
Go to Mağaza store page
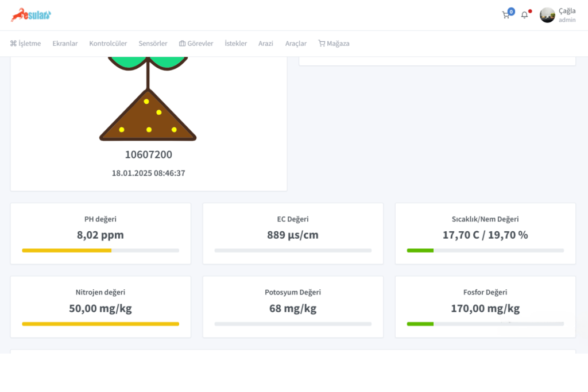[x=334, y=43]
